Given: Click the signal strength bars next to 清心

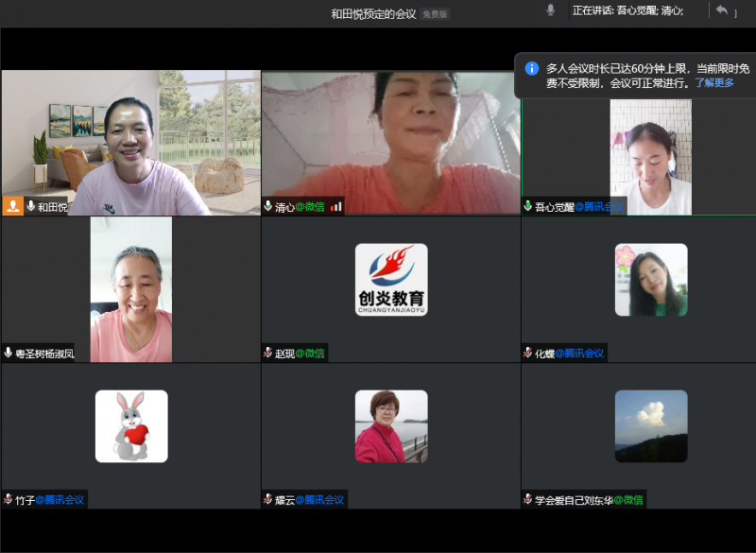Looking at the screenshot, I should [335, 206].
